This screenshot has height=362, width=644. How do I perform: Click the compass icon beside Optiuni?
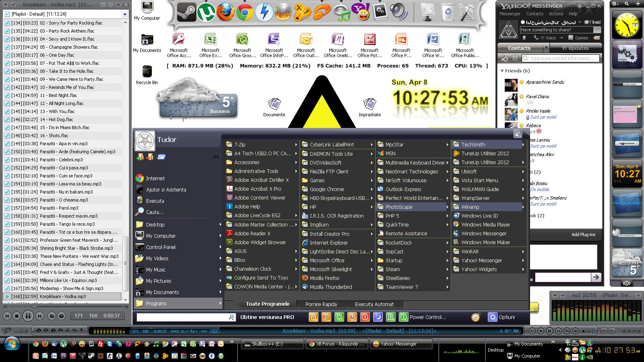(476, 317)
